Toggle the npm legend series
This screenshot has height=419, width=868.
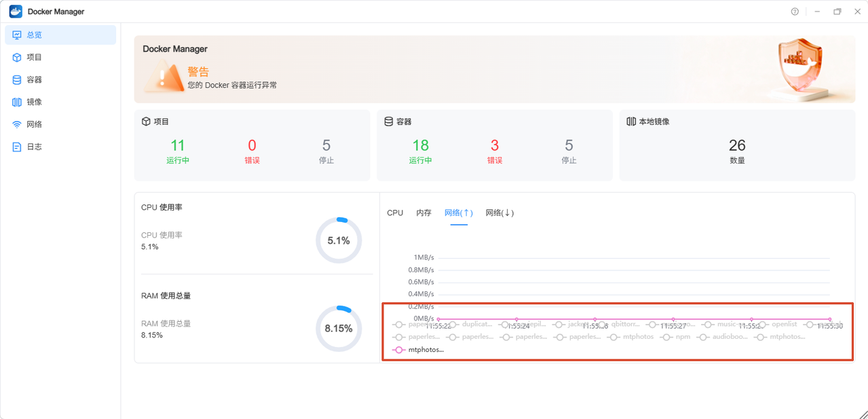pyautogui.click(x=675, y=337)
